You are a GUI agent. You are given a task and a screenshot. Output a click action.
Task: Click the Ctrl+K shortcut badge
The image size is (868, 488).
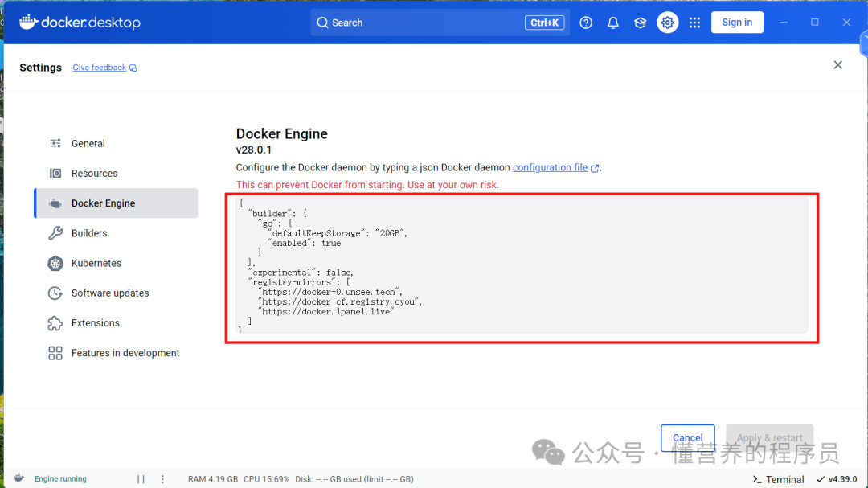544,23
